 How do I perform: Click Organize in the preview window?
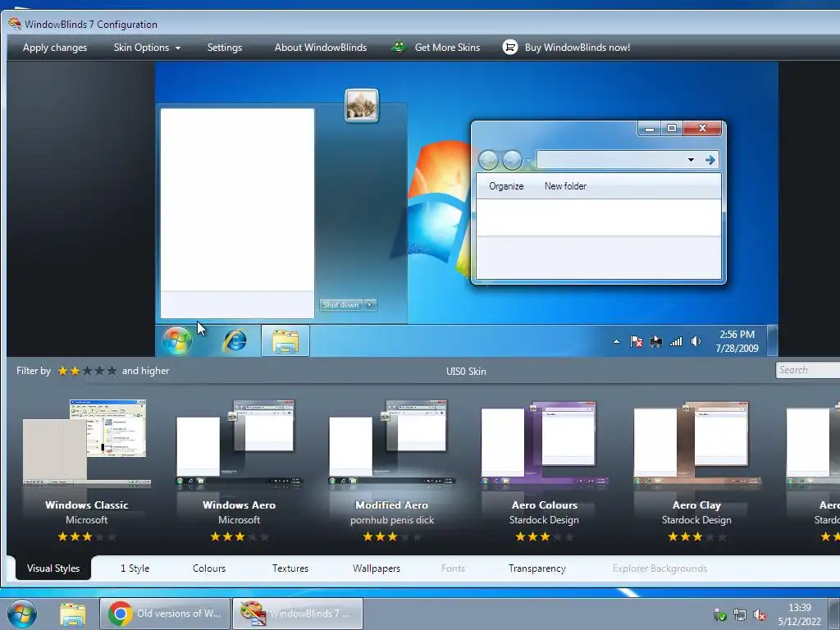(506, 186)
